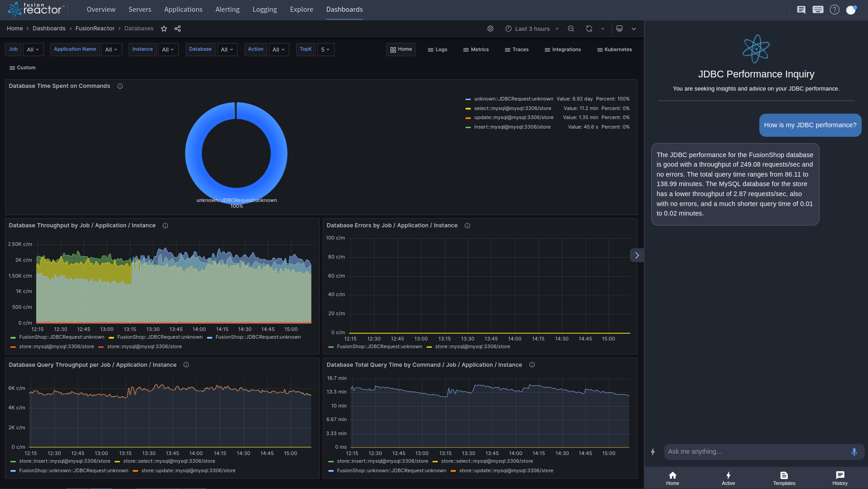
Task: Collapse the assistant side panel arrow
Action: [637, 255]
